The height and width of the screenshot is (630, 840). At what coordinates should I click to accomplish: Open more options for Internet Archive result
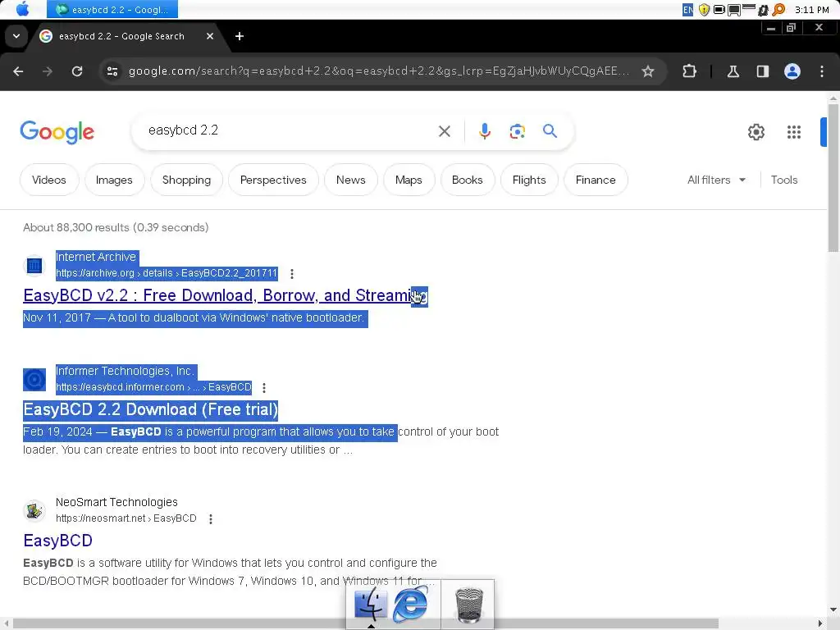292,274
